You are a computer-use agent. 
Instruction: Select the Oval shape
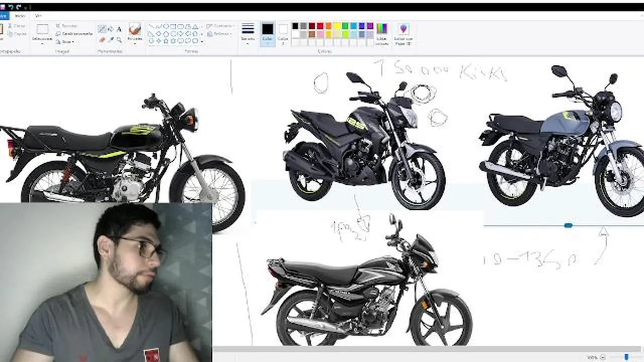pos(166,26)
